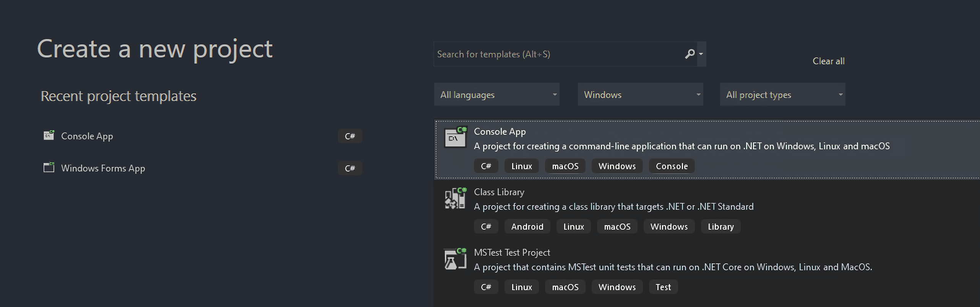980x307 pixels.
Task: Click the search magnifier icon
Action: coord(690,54)
